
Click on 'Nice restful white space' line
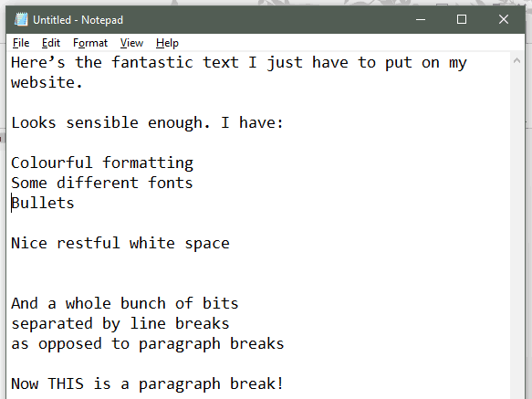[x=120, y=244]
